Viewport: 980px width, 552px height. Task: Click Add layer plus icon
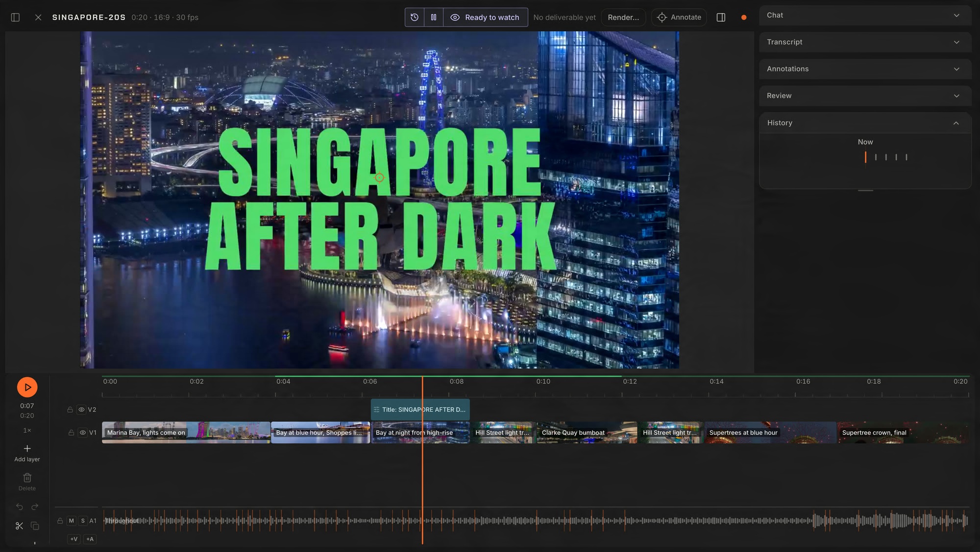27,449
